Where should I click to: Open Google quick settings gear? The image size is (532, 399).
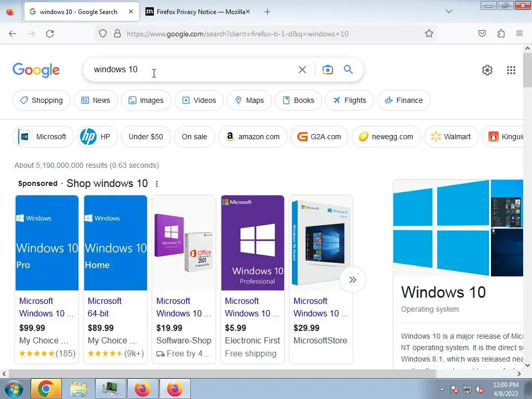coord(487,70)
